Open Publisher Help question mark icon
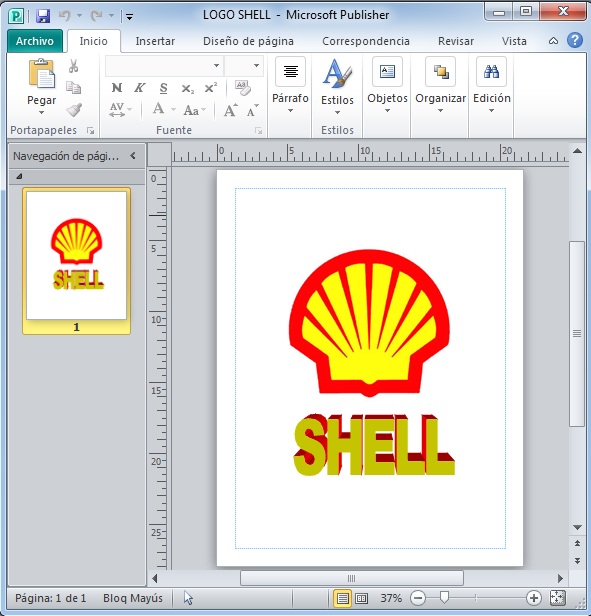Image resolution: width=591 pixels, height=616 pixels. tap(575, 40)
